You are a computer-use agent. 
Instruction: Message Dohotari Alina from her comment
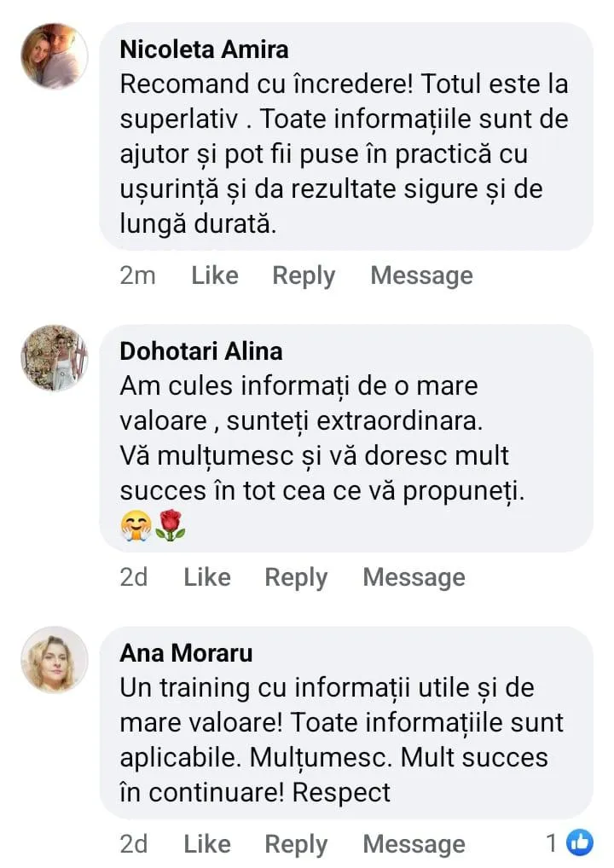coord(414,578)
